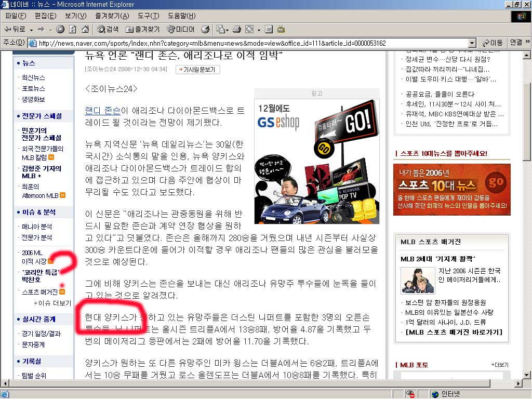The width and height of the screenshot is (532, 399).
Task: Open the address bar URL dropdown
Action: (x=472, y=43)
